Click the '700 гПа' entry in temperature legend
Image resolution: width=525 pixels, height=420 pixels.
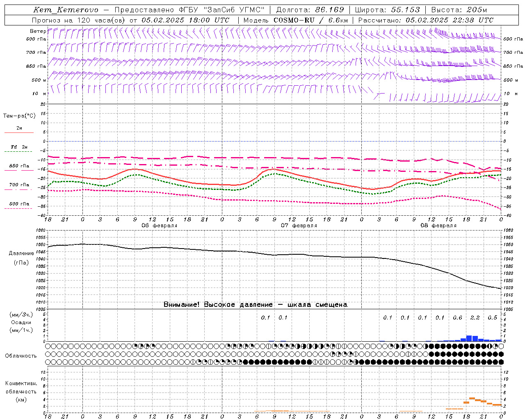(x=19, y=185)
